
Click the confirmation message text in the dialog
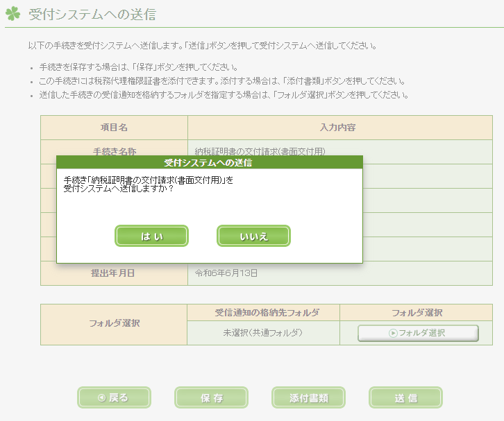coord(149,184)
